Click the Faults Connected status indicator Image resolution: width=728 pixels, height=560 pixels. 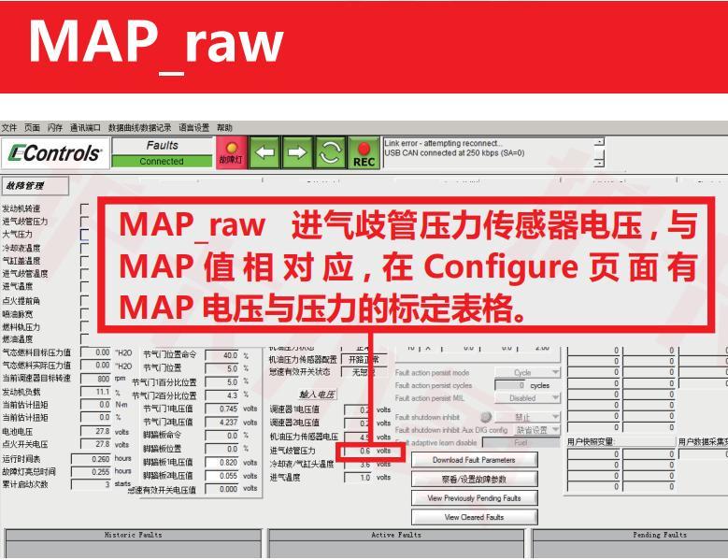[162, 153]
